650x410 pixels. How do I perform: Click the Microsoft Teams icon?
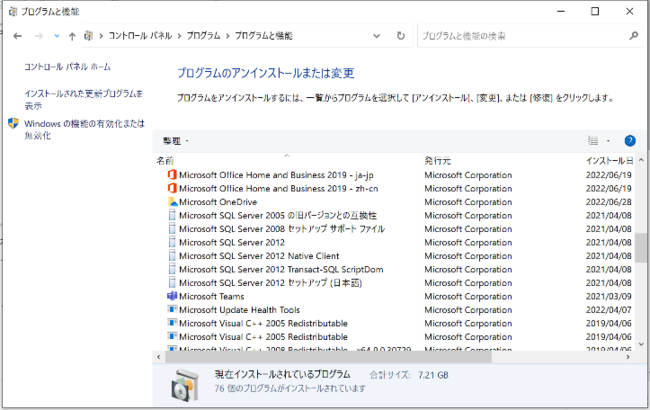172,296
